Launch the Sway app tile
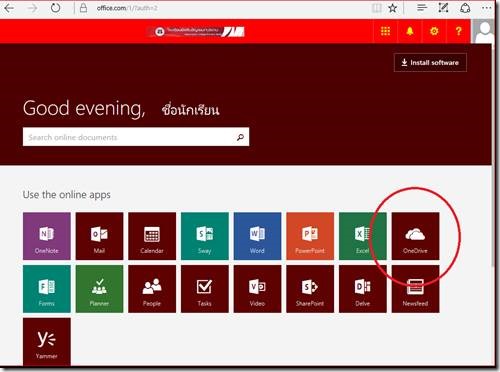This screenshot has width=500, height=372. pyautogui.click(x=205, y=236)
